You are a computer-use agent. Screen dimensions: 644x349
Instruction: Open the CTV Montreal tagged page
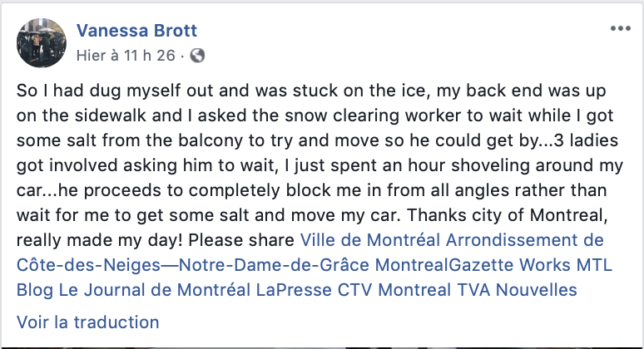point(394,290)
